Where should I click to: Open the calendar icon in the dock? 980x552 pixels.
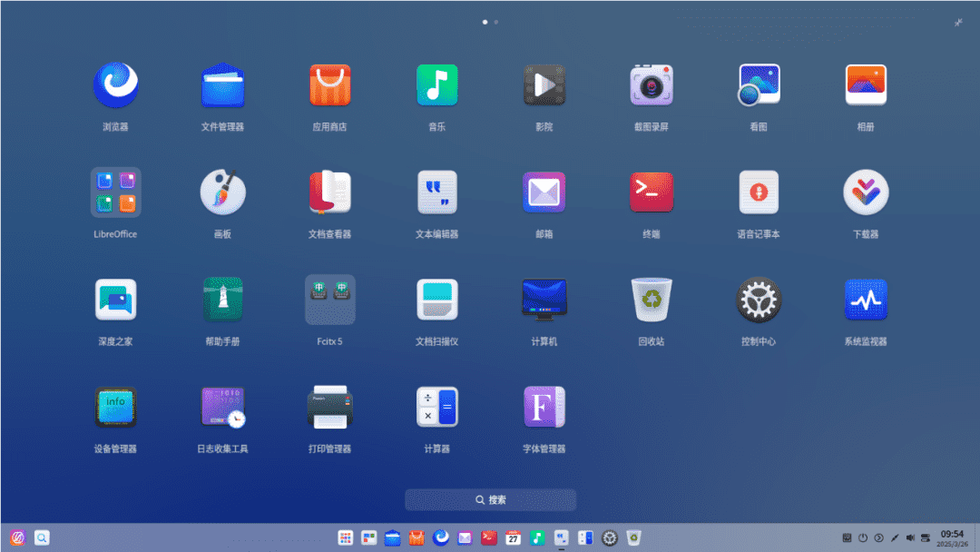click(x=513, y=538)
